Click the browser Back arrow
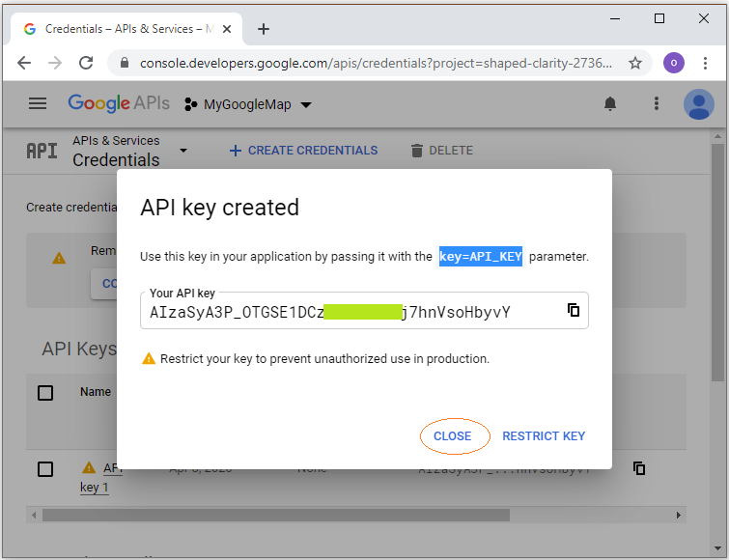The width and height of the screenshot is (729, 560). [24, 62]
